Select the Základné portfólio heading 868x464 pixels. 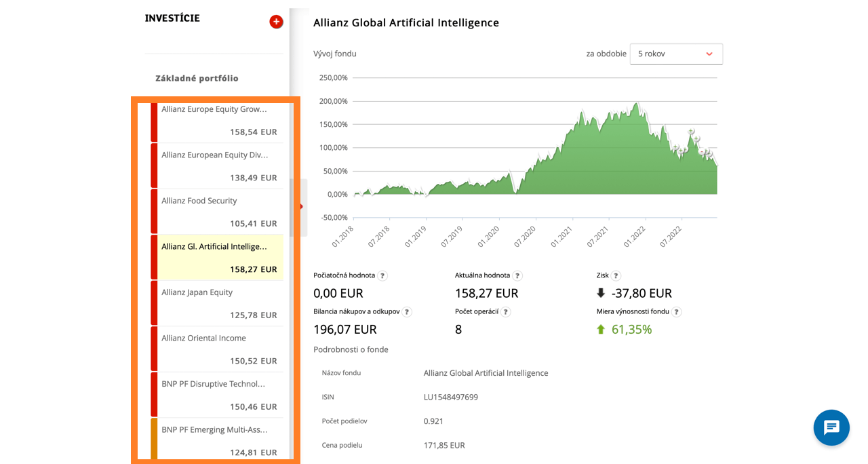[197, 78]
